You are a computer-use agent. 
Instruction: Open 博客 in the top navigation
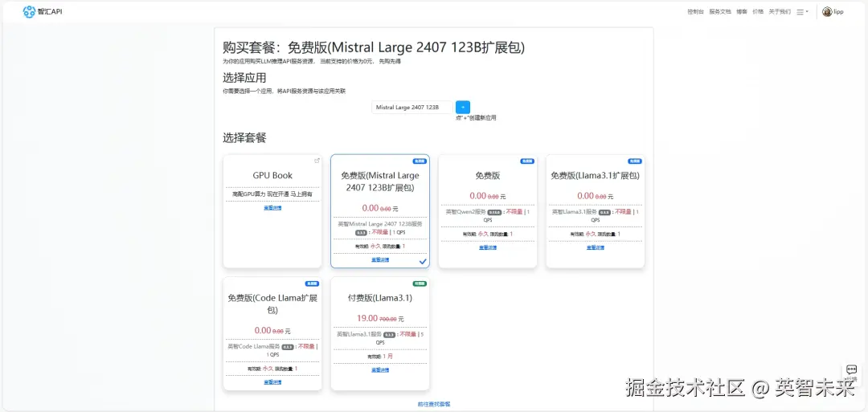click(x=742, y=11)
